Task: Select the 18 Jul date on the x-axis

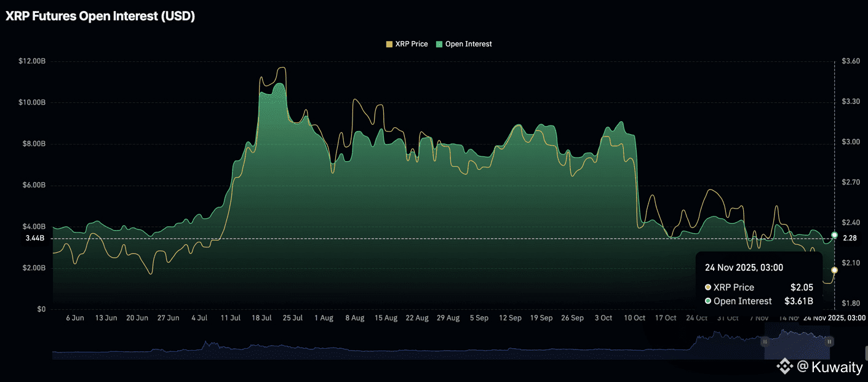Action: pyautogui.click(x=261, y=318)
